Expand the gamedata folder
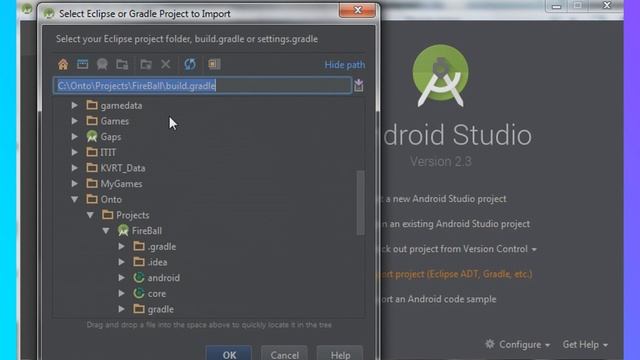The width and height of the screenshot is (640, 360). click(x=75, y=105)
